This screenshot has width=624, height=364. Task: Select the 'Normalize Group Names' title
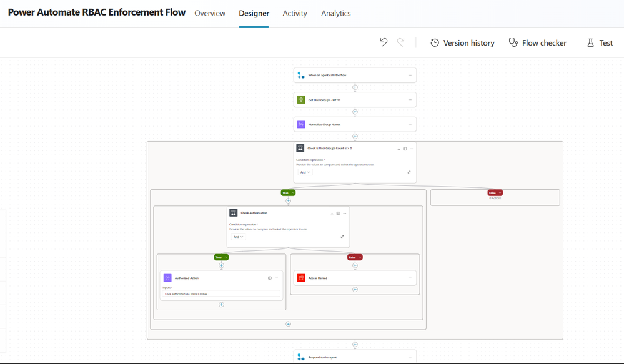[324, 124]
